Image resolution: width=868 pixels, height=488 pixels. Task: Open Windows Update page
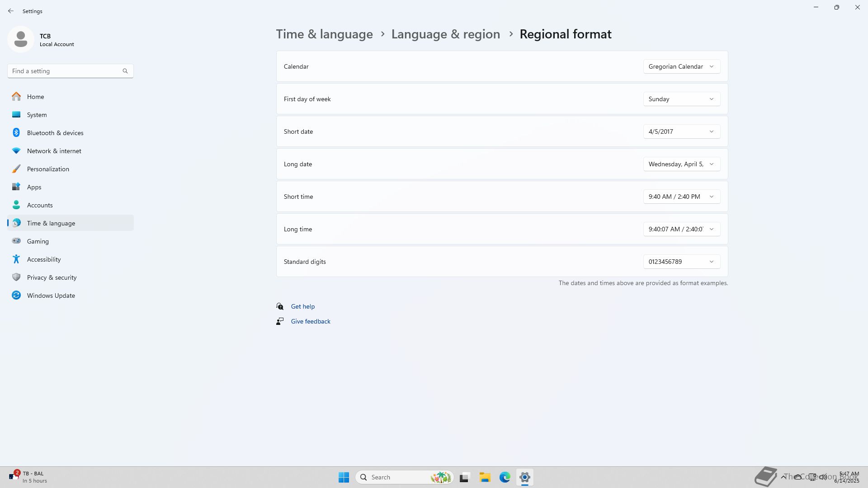point(51,296)
